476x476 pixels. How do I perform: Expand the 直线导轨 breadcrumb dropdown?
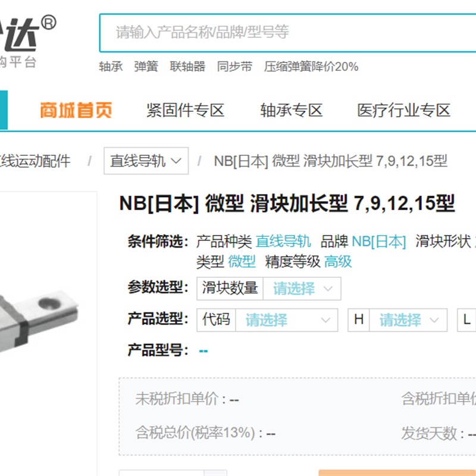pos(146,161)
